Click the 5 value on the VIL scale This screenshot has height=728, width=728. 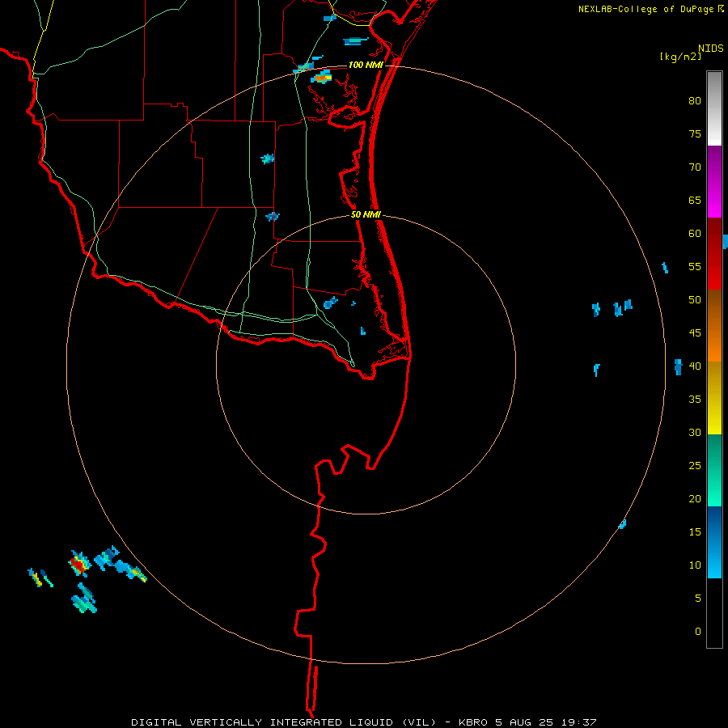pyautogui.click(x=698, y=599)
